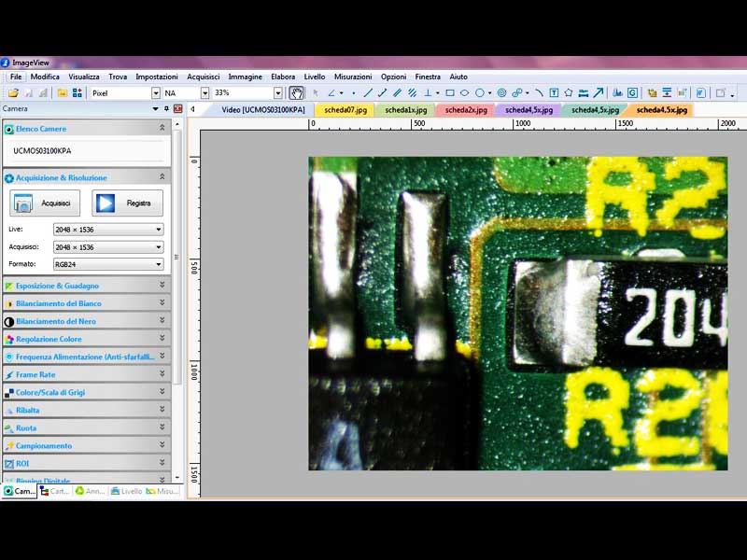Image resolution: width=747 pixels, height=560 pixels.
Task: Select the Parallel lines tool
Action: point(398,92)
